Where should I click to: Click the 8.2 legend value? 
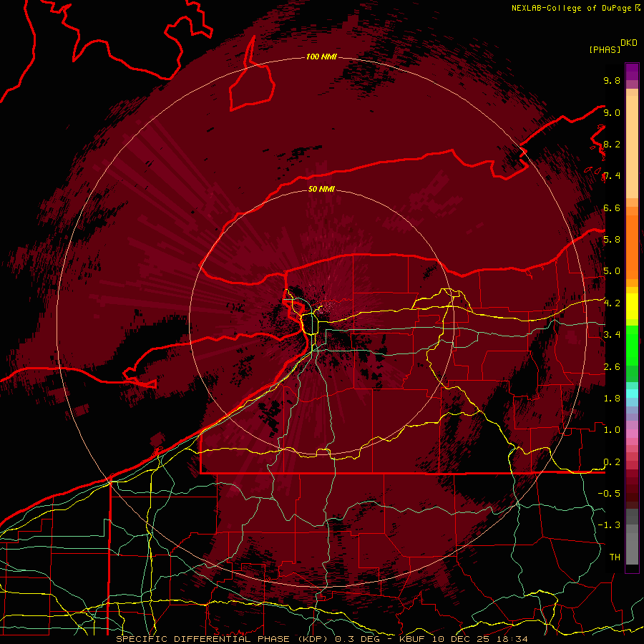click(x=612, y=144)
